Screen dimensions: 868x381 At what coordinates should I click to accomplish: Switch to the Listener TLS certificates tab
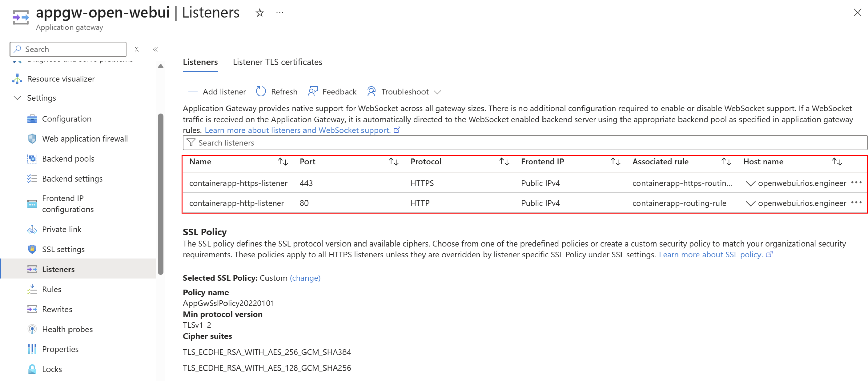(277, 62)
